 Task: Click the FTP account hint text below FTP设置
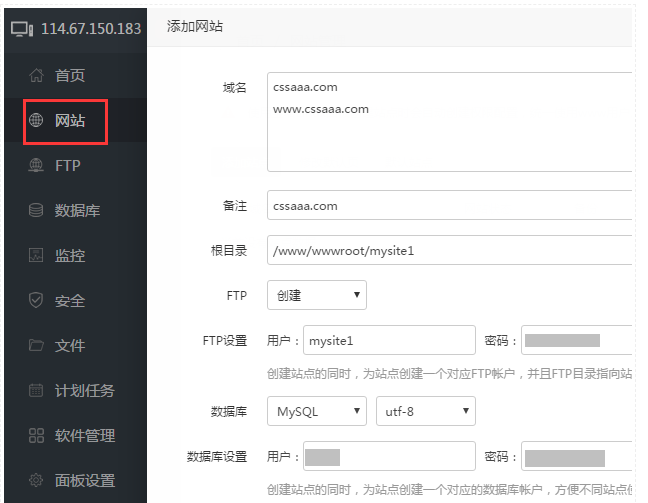tap(450, 374)
